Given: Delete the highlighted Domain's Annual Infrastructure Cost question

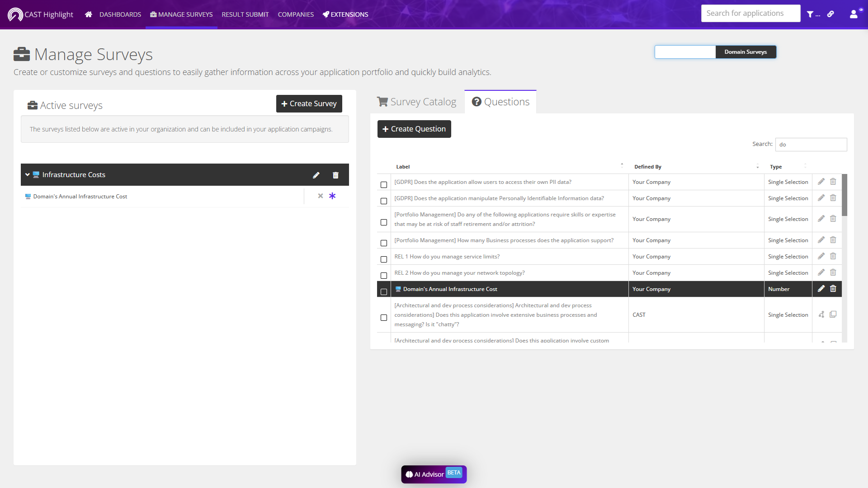Looking at the screenshot, I should [833, 289].
